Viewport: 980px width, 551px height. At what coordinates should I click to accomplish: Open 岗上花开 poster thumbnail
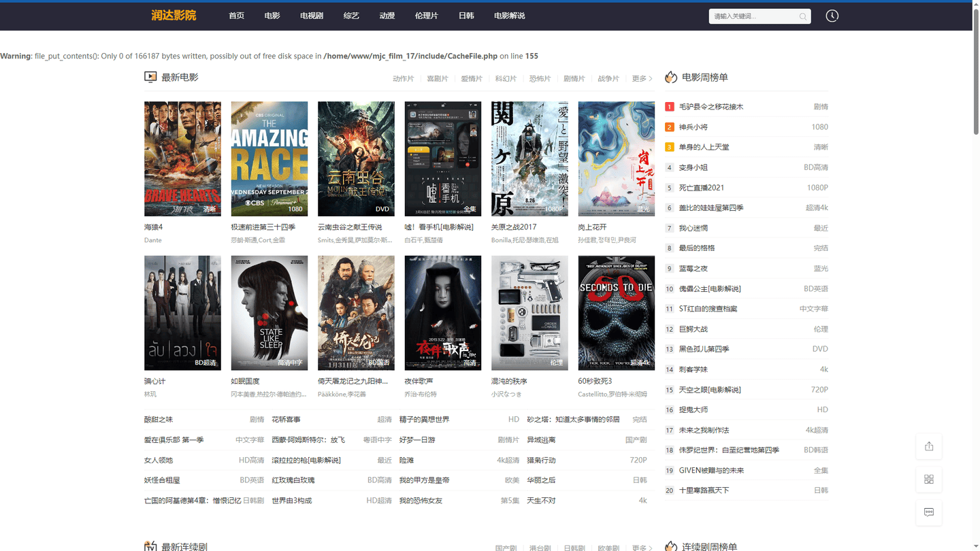point(617,158)
